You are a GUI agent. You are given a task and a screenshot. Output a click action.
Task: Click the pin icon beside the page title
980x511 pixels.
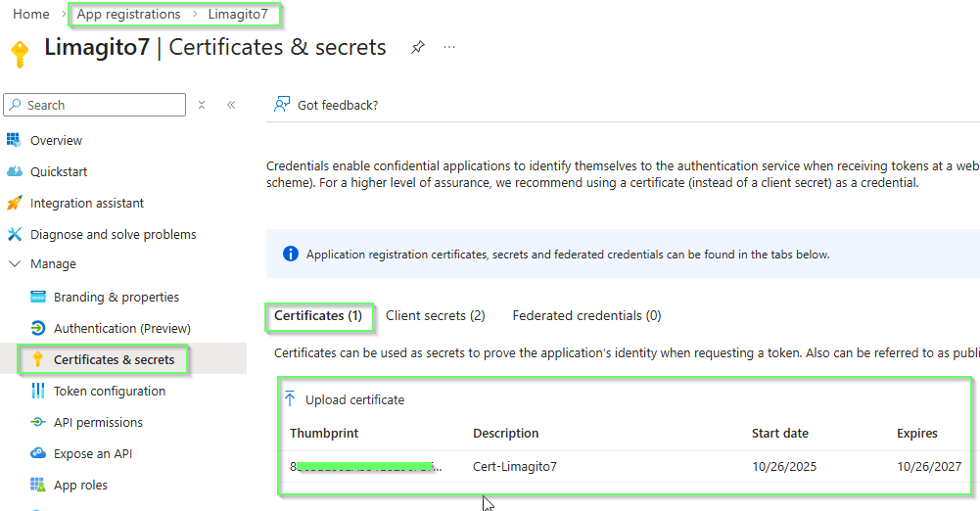(417, 47)
